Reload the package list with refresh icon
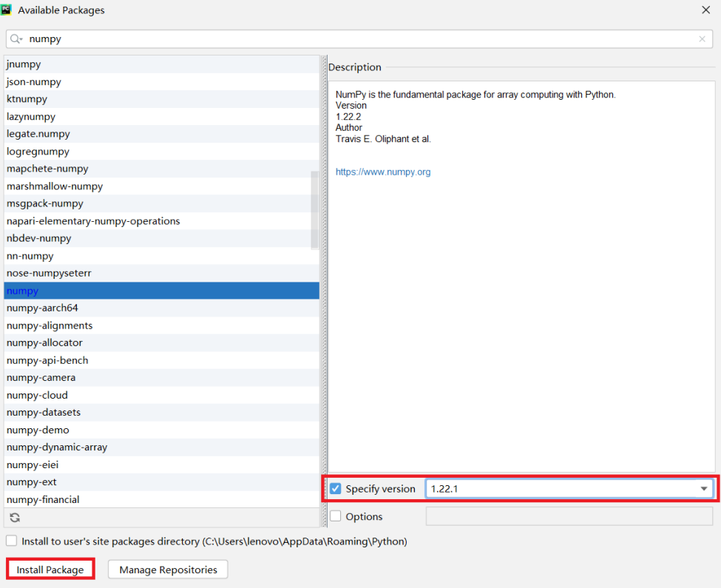721x588 pixels. click(x=15, y=518)
